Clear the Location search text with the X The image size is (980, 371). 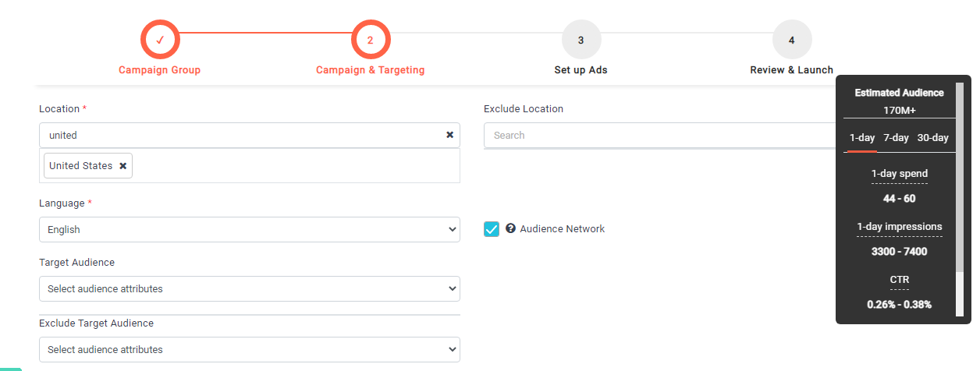pyautogui.click(x=449, y=135)
